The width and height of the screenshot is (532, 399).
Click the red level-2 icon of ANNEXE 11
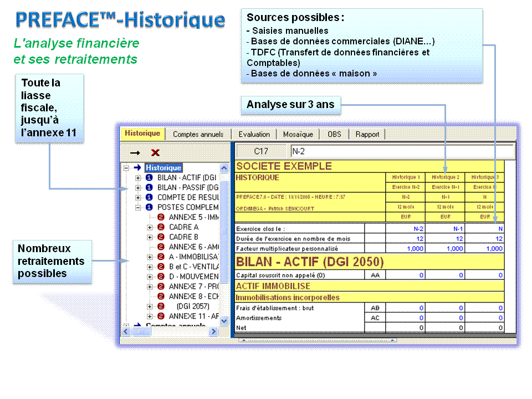[x=161, y=316]
